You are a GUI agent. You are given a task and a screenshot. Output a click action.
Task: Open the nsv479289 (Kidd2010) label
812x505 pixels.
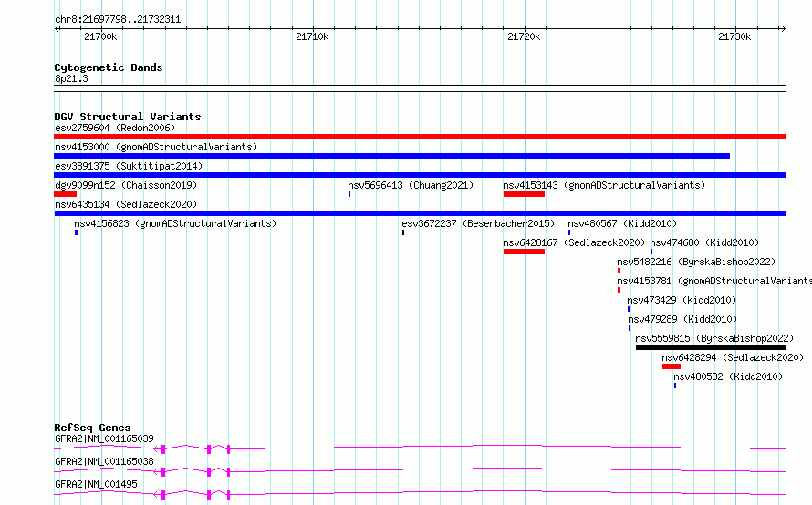(x=682, y=319)
